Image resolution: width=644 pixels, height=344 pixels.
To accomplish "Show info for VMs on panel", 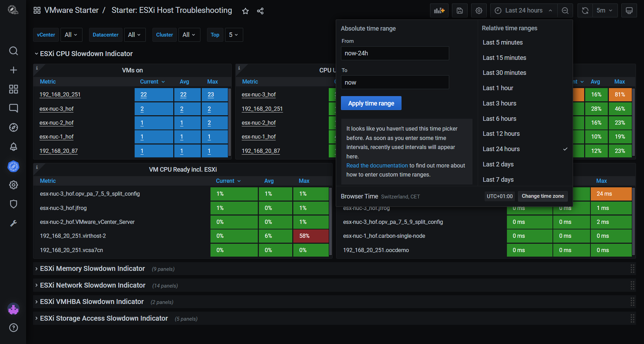I will [x=37, y=68].
